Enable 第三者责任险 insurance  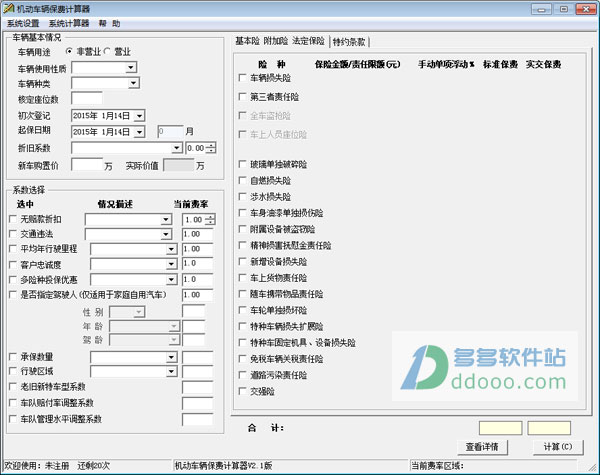click(x=242, y=96)
